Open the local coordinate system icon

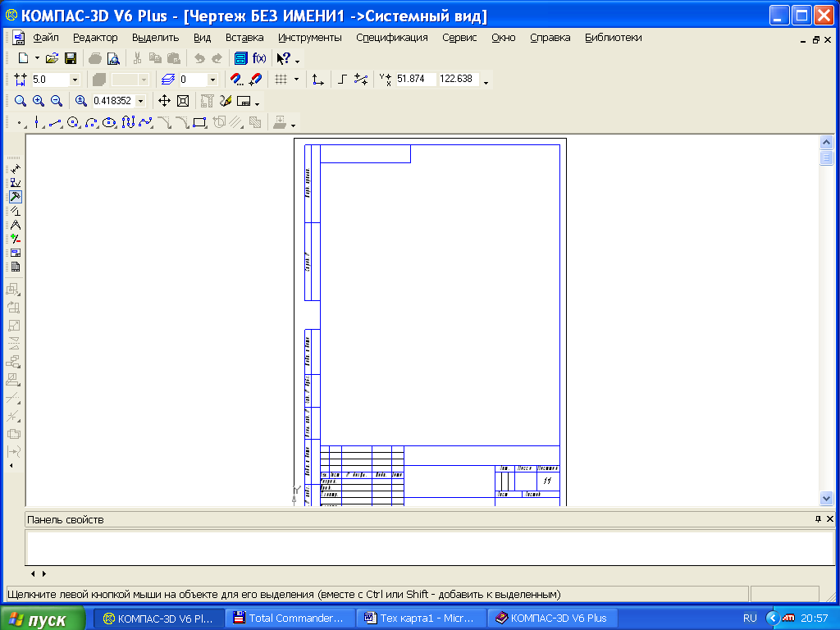point(317,80)
